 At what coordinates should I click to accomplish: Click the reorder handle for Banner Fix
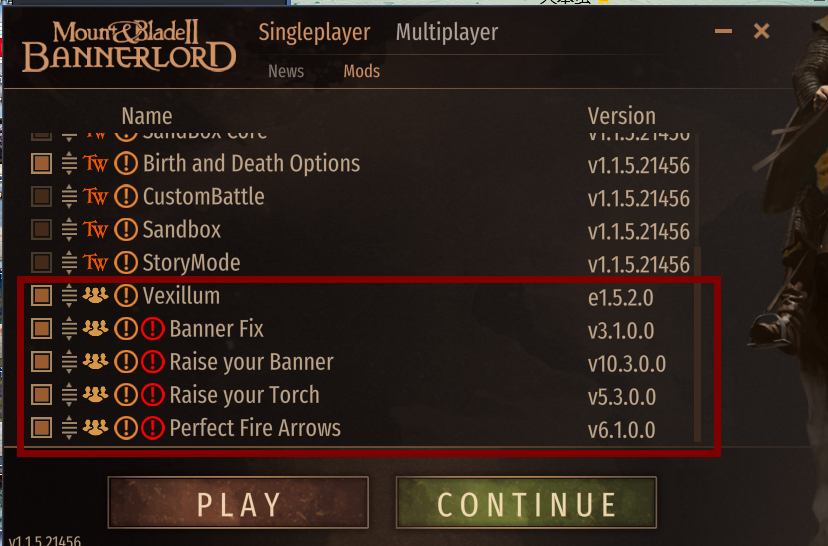point(69,329)
